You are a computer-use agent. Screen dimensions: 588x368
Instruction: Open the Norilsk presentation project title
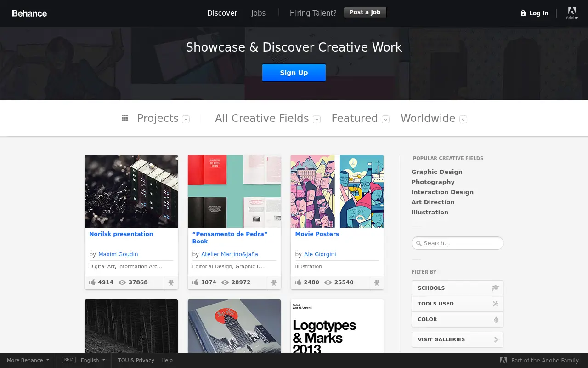tap(121, 234)
